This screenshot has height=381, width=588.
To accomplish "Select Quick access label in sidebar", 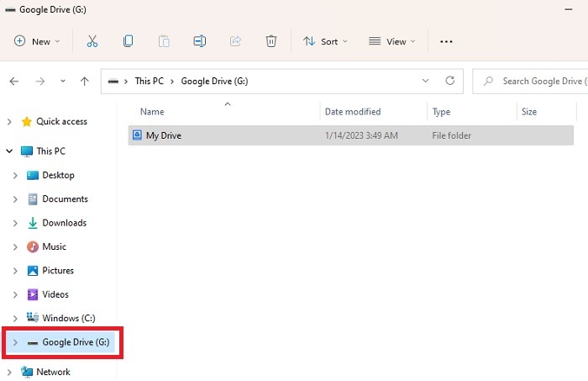I will [x=61, y=122].
